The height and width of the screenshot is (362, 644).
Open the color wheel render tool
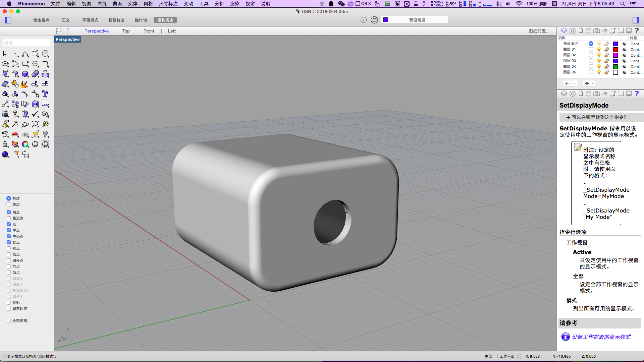[x=25, y=144]
